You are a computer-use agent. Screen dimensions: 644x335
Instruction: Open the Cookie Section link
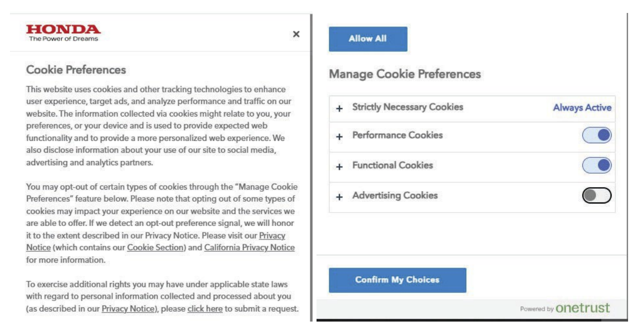click(155, 247)
